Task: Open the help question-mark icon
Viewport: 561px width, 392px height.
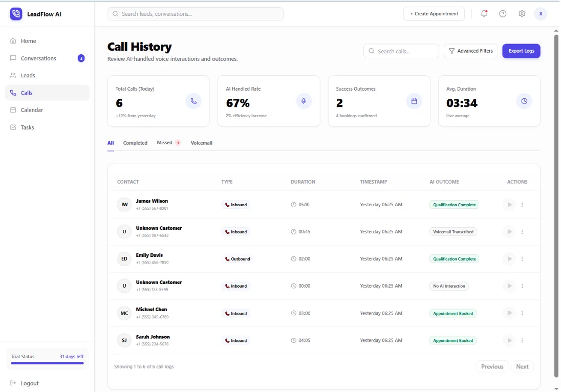Action: pos(503,14)
